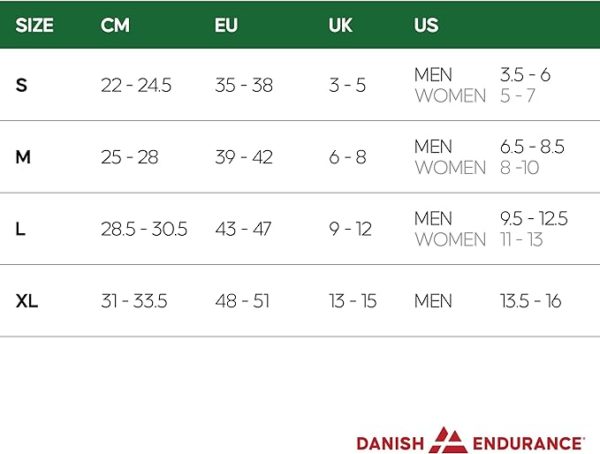Click the CM column header
The width and height of the screenshot is (600, 454).
(x=115, y=26)
